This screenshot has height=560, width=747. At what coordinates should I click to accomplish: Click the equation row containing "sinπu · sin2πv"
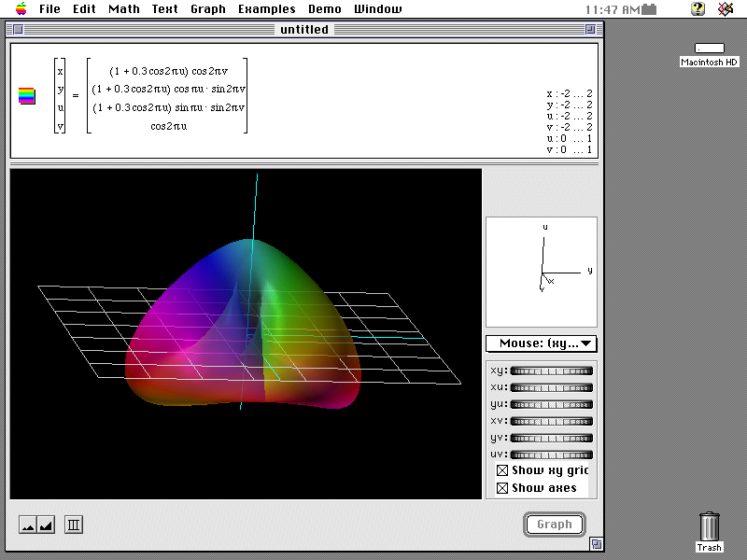point(169,107)
